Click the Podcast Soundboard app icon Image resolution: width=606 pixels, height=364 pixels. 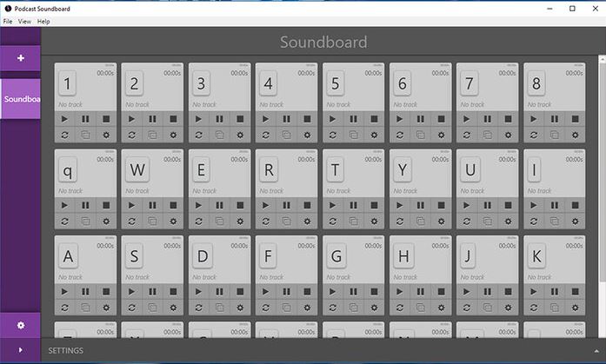point(8,9)
